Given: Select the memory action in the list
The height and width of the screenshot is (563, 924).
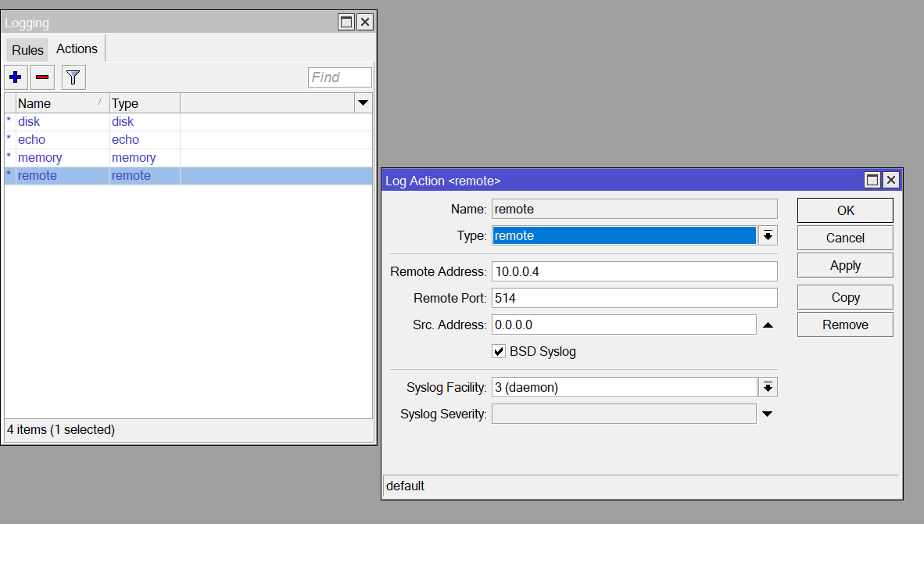Looking at the screenshot, I should tap(40, 157).
